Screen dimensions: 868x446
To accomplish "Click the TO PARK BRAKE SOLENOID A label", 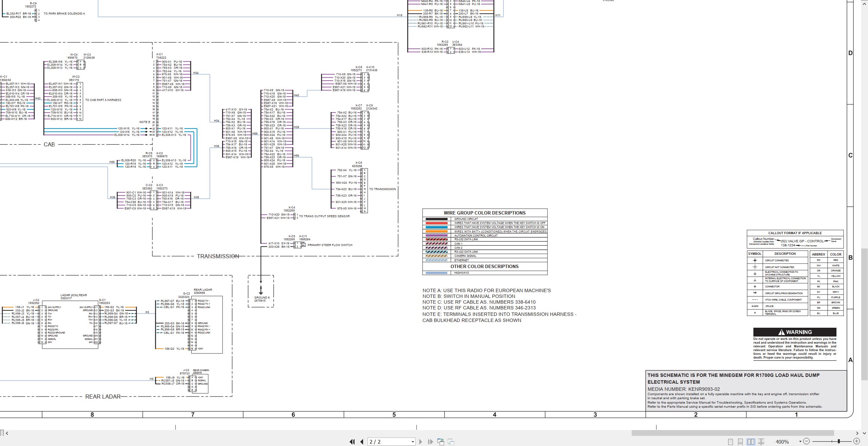I will pos(64,14).
